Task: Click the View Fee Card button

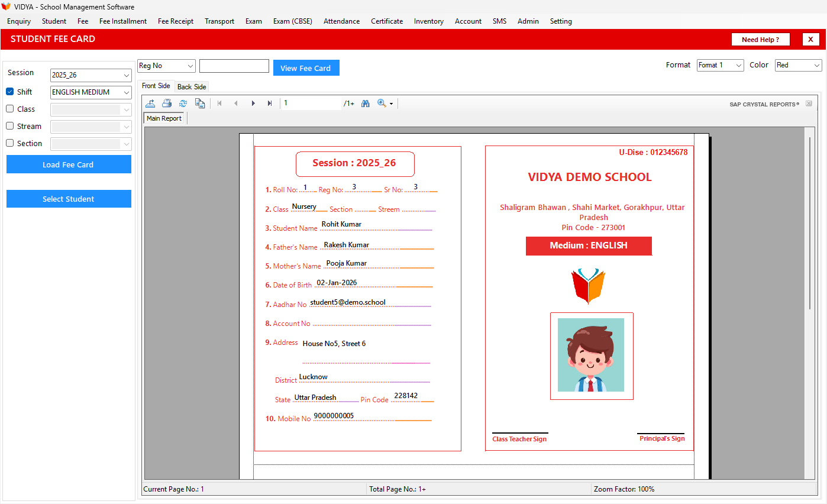Action: click(x=306, y=68)
